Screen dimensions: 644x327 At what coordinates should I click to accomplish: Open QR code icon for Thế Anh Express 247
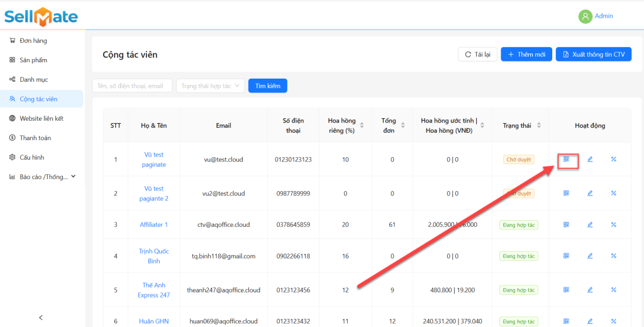566,290
